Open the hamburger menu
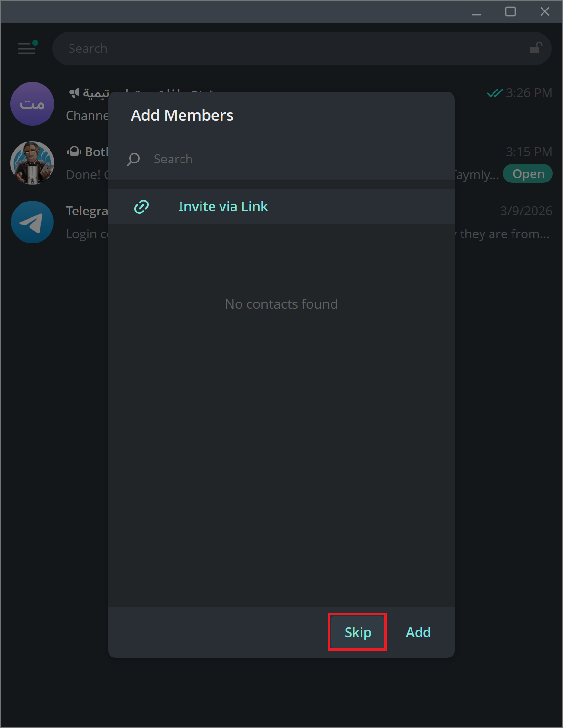Image resolution: width=563 pixels, height=728 pixels. [x=27, y=48]
